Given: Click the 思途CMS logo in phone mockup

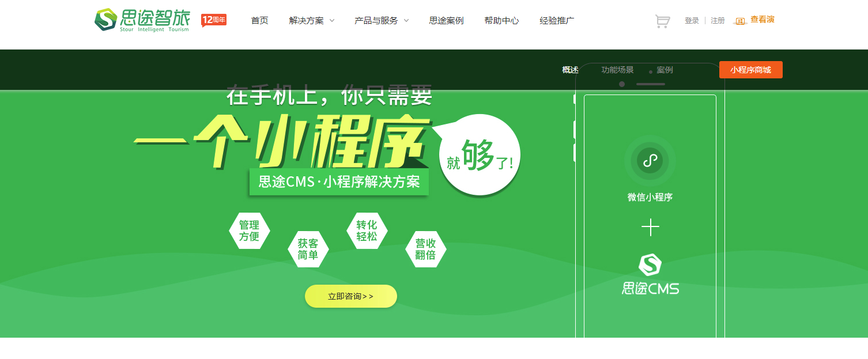Looking at the screenshot, I should tap(650, 274).
